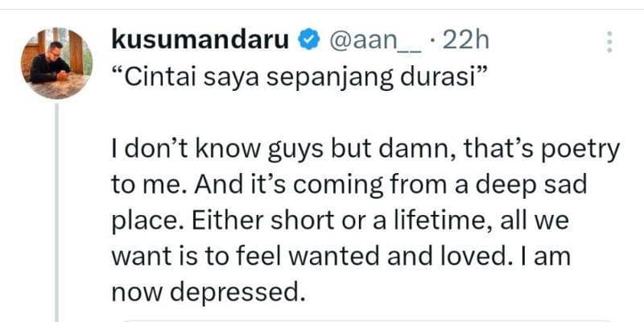The height and width of the screenshot is (322, 644).
Task: Click the line "to me. And it's coming"
Action: pyautogui.click(x=349, y=185)
